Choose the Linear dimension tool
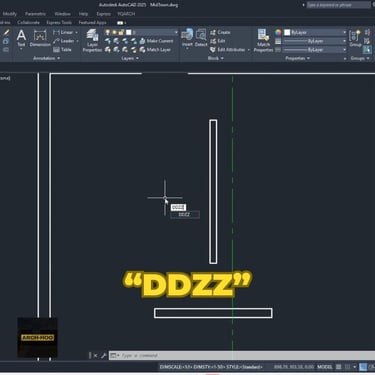Viewport: 375px width, 375px height. tap(63, 32)
